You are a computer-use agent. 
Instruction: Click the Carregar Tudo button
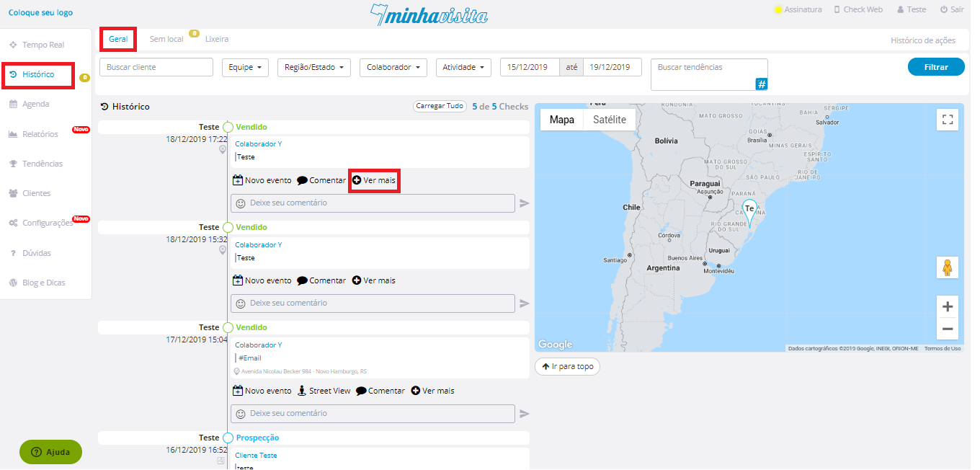[x=439, y=106]
